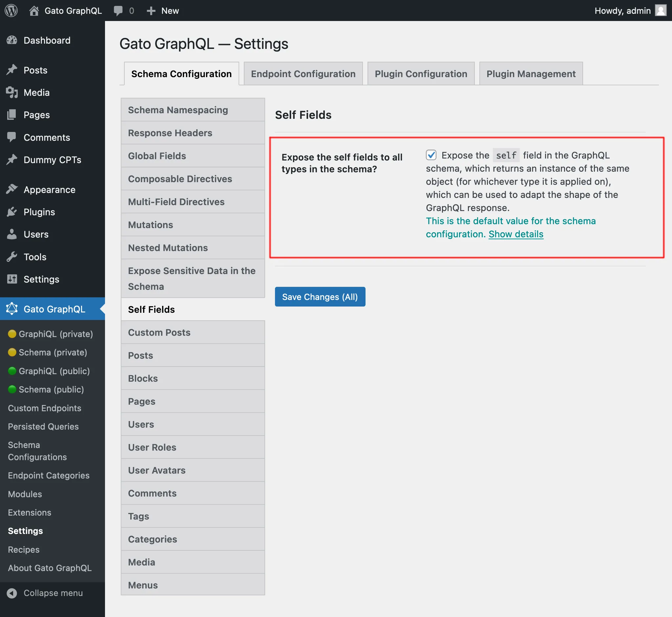Click the Appearance brush icon
672x617 pixels.
12,189
